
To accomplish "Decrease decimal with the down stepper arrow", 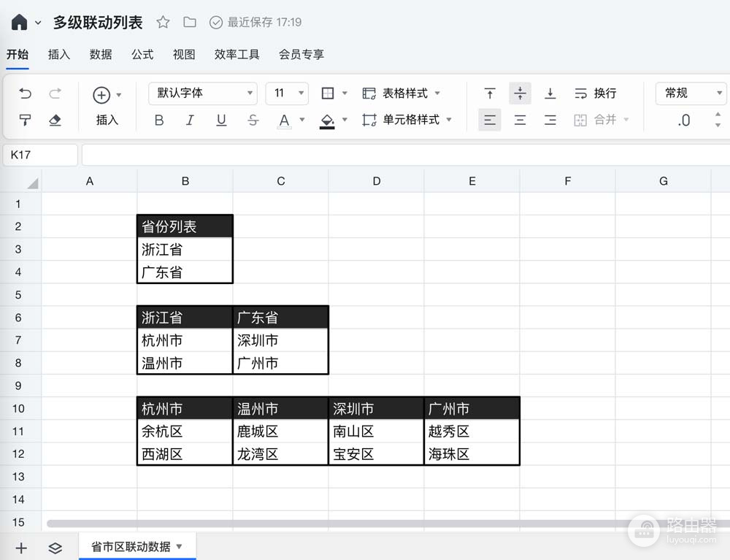I will (x=718, y=126).
